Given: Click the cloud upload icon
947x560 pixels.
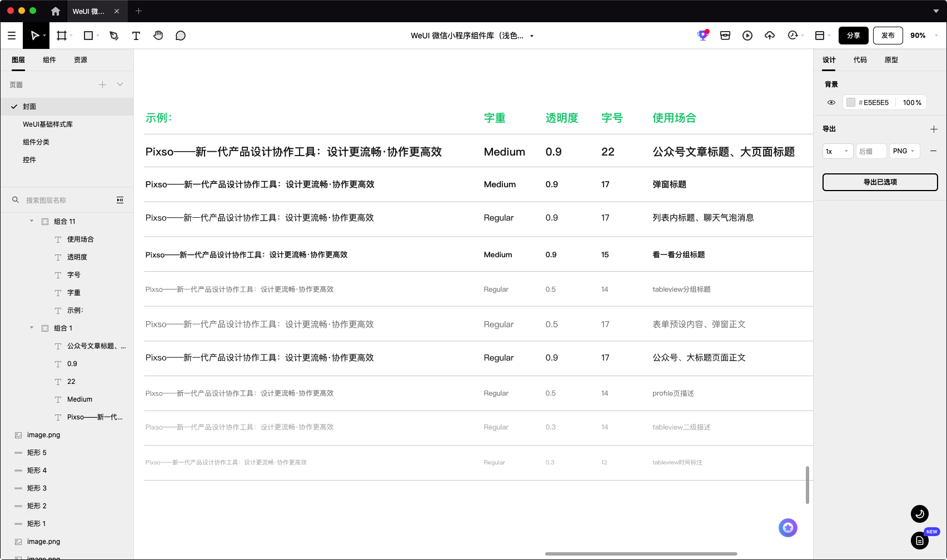Looking at the screenshot, I should [770, 36].
